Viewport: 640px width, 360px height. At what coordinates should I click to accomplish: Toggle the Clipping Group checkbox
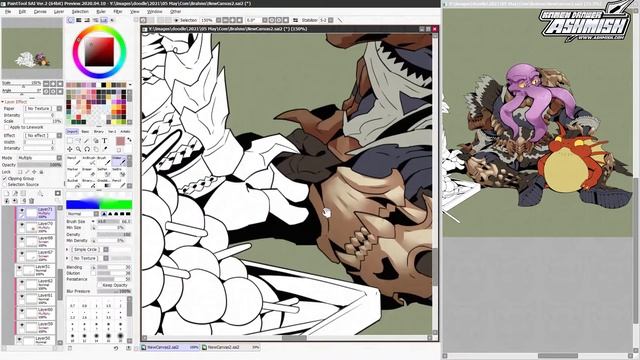pyautogui.click(x=5, y=178)
